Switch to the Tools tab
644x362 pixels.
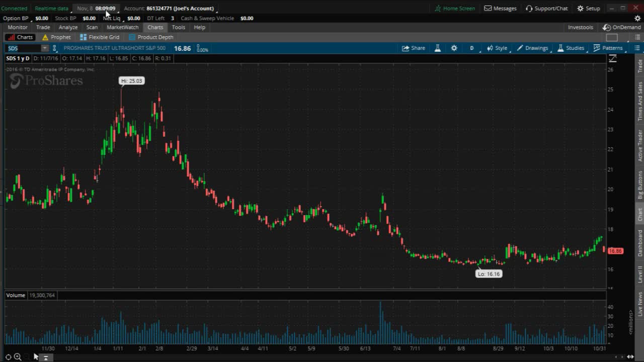179,27
